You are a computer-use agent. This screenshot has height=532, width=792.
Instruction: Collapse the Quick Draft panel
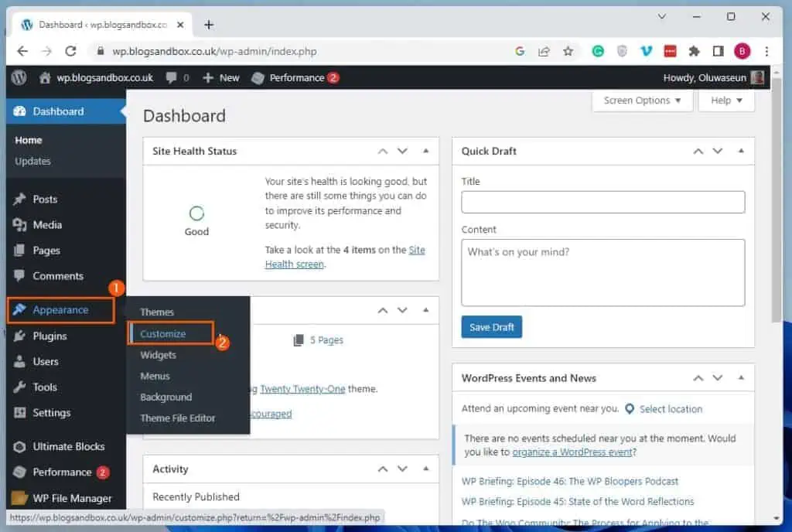[741, 151]
